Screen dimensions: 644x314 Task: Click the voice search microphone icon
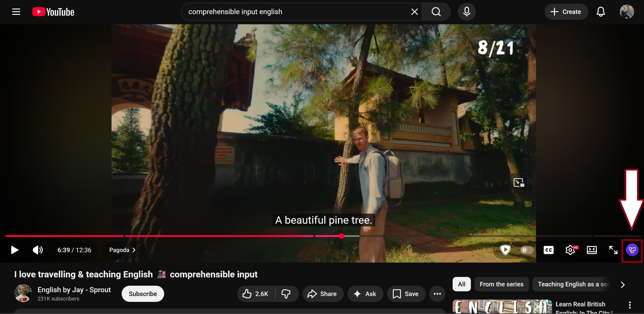coord(466,12)
